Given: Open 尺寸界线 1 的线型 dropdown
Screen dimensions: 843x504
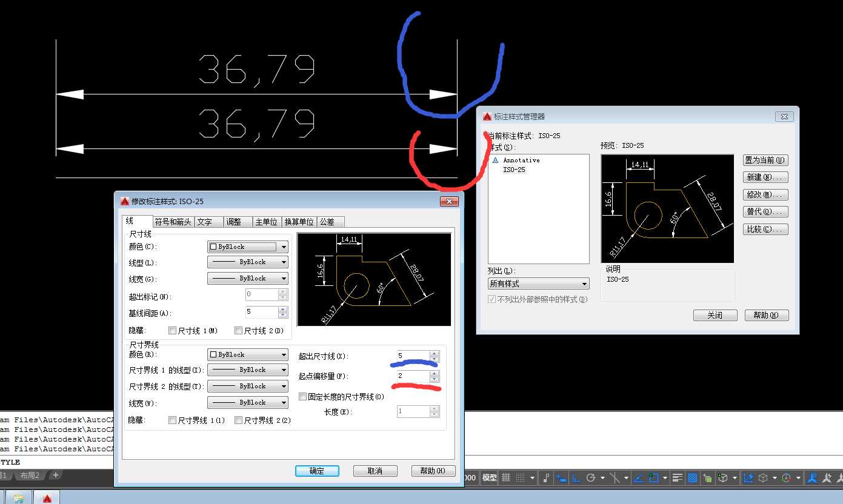Looking at the screenshot, I should 247,370.
